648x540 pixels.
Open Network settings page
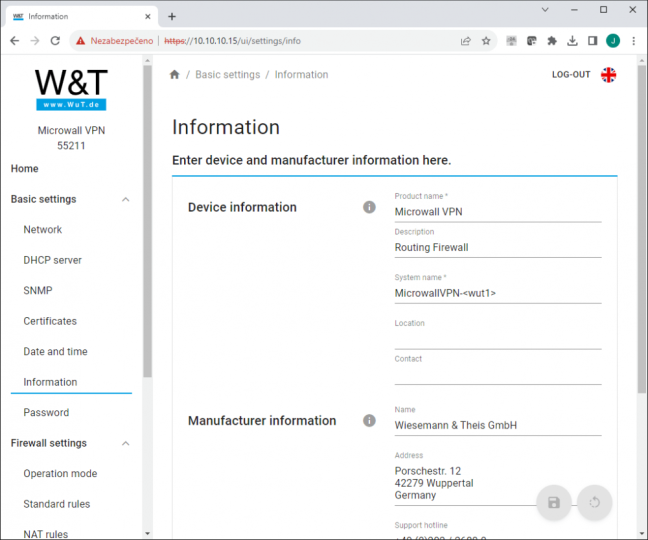point(43,230)
